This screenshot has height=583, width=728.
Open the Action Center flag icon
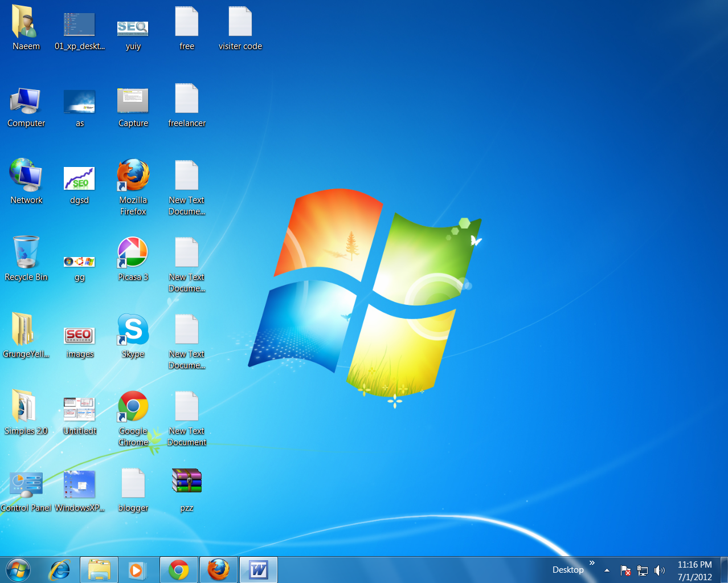tap(625, 570)
